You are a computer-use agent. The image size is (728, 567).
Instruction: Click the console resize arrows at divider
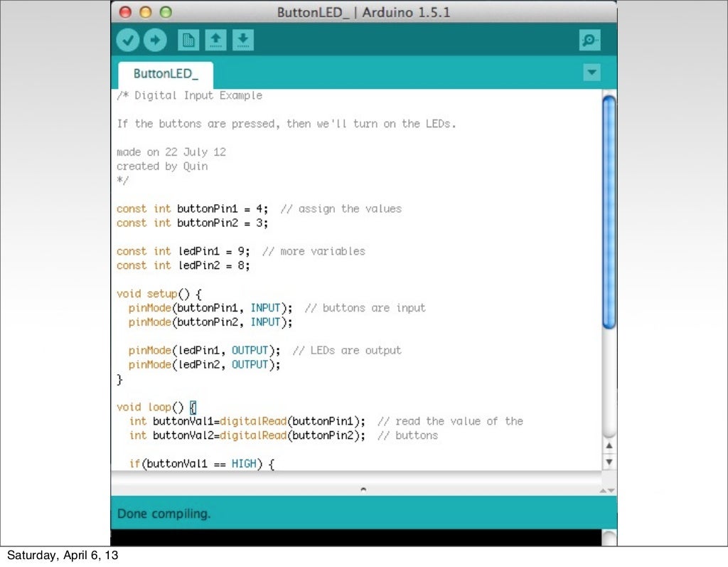[x=607, y=490]
